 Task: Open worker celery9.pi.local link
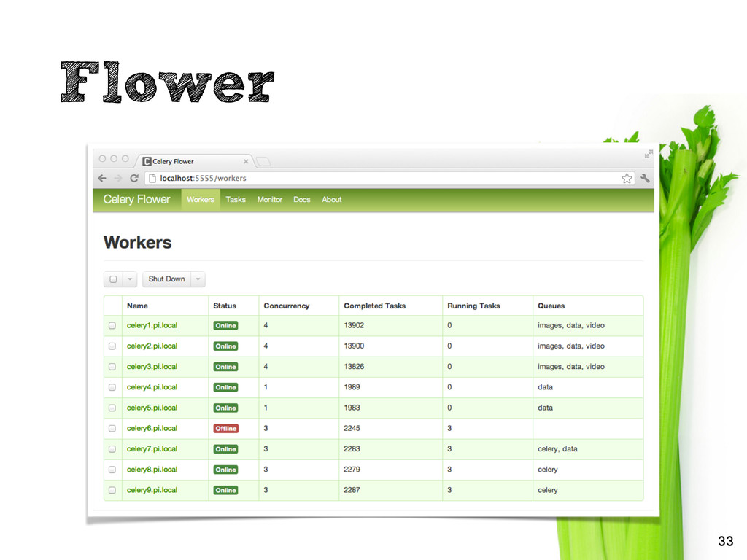pos(152,490)
